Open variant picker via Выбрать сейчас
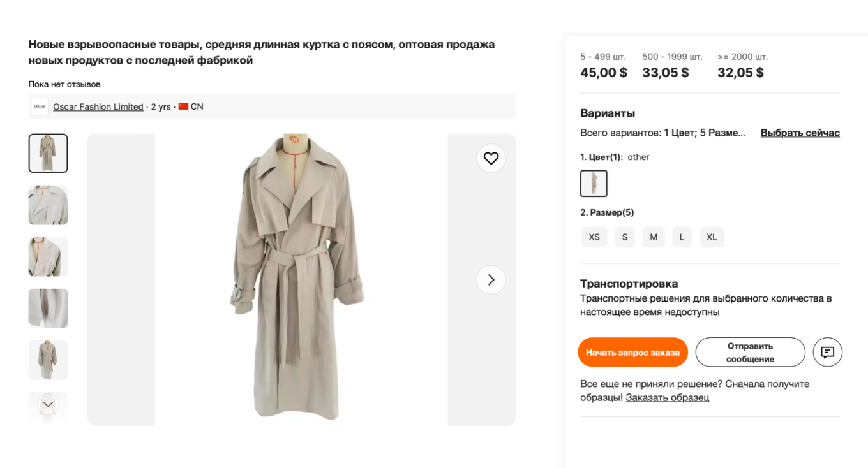The image size is (868, 468). click(800, 132)
